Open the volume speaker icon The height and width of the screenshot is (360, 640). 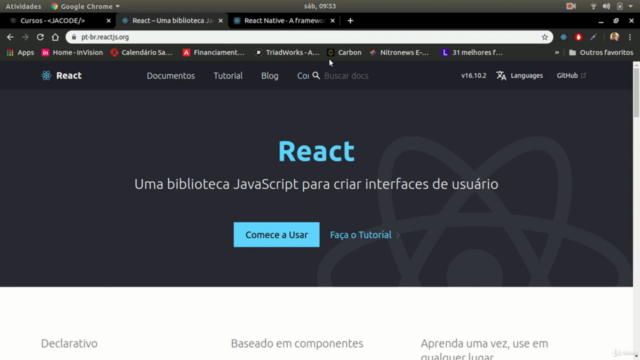click(x=606, y=6)
